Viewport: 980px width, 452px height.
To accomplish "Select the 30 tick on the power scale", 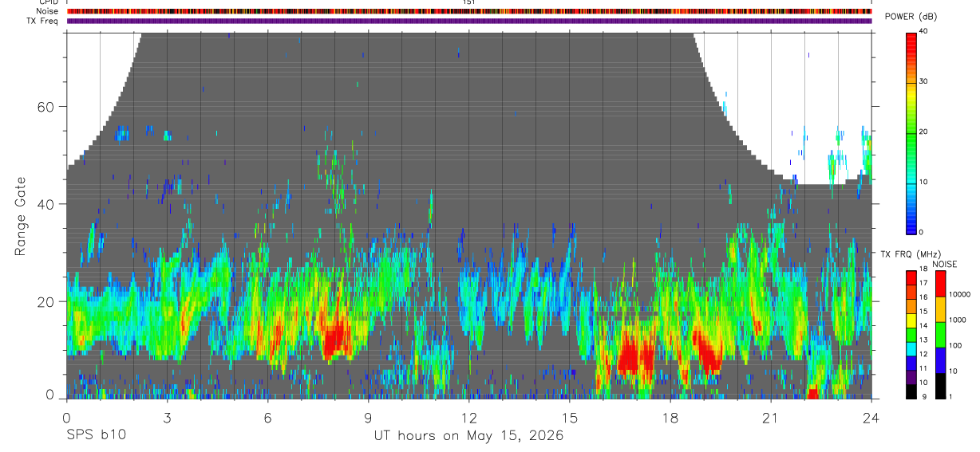I will point(924,81).
